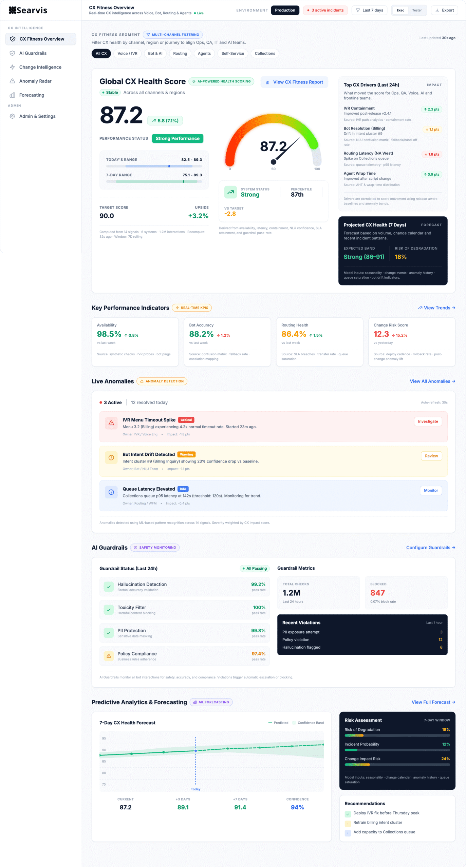Select the Collections segment filter
The width and height of the screenshot is (466, 868).
[x=265, y=54]
